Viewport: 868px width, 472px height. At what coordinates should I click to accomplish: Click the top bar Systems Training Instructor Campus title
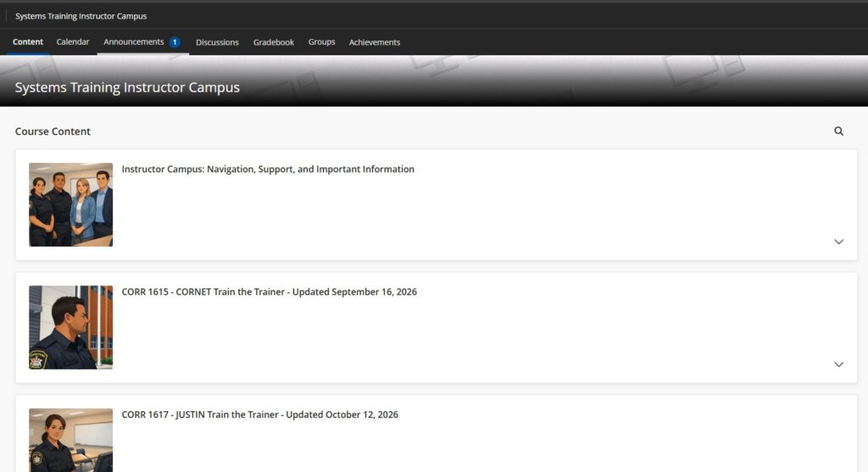click(x=81, y=16)
